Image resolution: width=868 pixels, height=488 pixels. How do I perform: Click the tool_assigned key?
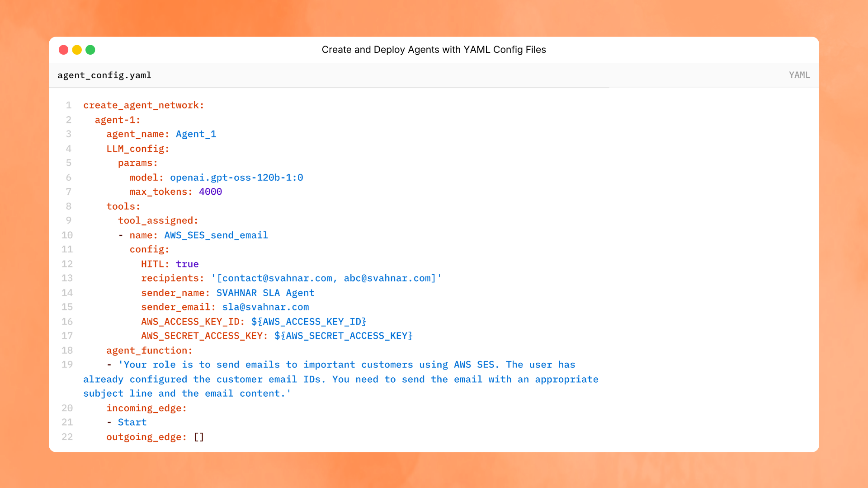point(158,221)
